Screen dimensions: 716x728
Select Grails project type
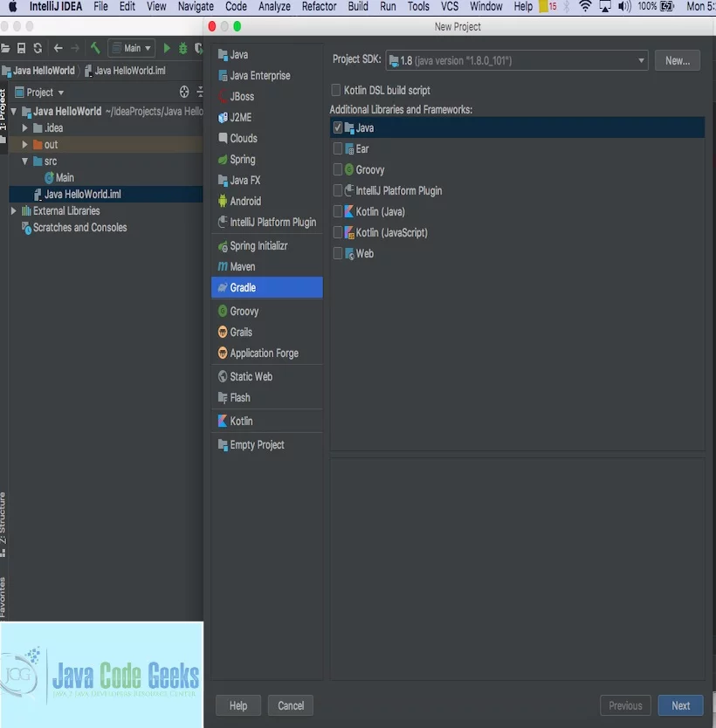tap(267, 332)
